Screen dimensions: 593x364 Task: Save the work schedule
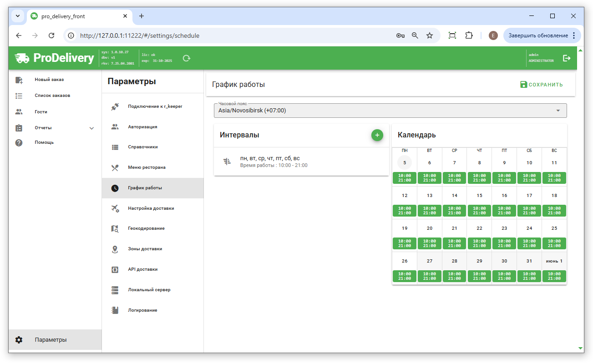[542, 85]
